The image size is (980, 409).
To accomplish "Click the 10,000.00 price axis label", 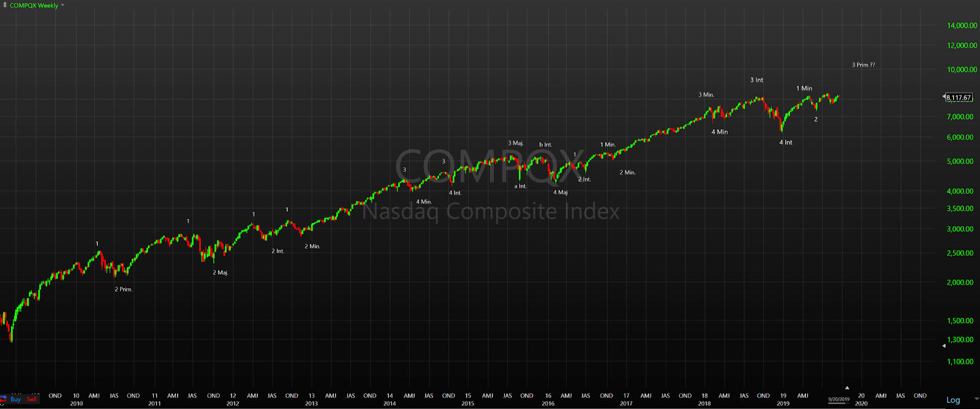I will click(962, 70).
